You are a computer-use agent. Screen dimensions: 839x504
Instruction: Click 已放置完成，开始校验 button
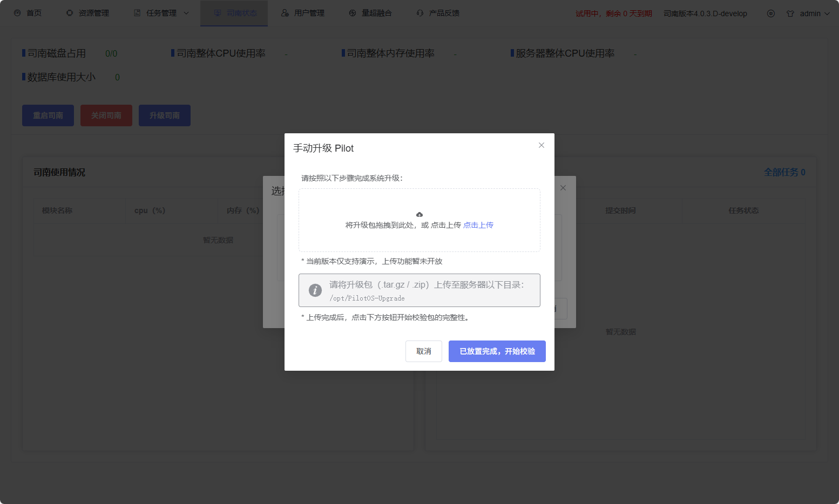(x=497, y=351)
